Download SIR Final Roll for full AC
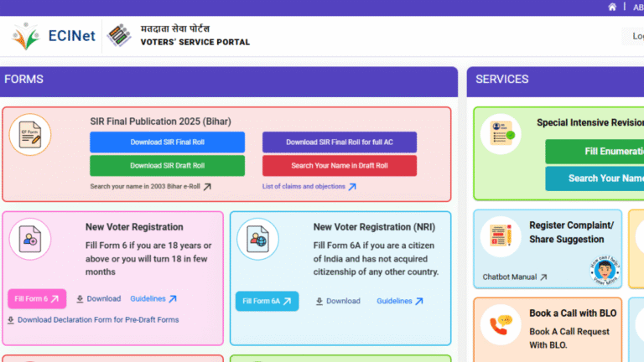This screenshot has height=362, width=644. 340,142
